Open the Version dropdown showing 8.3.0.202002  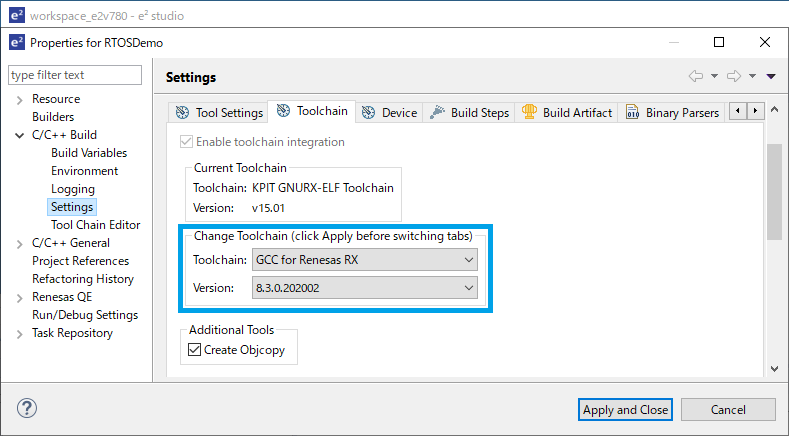[x=365, y=288]
